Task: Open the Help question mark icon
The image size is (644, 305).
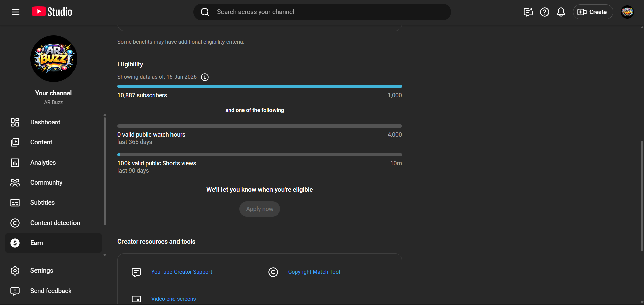Action: [x=544, y=12]
